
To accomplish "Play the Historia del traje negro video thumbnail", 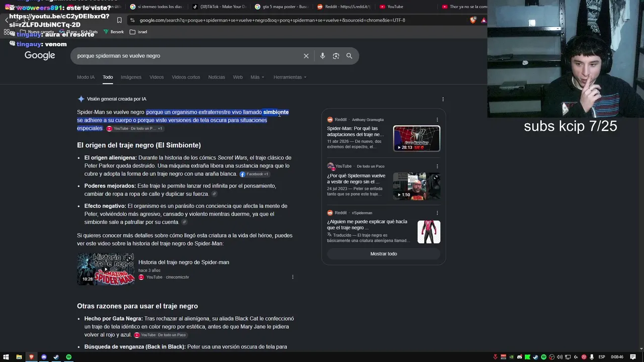I will pyautogui.click(x=106, y=269).
